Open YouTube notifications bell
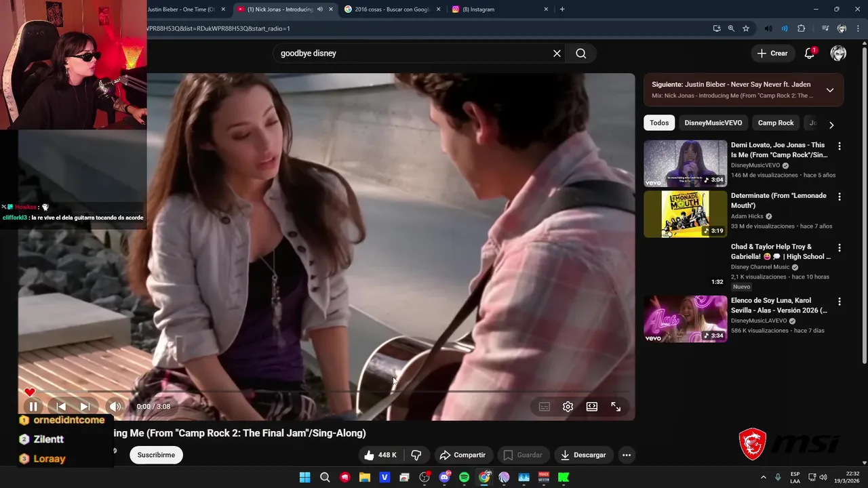 [x=810, y=54]
